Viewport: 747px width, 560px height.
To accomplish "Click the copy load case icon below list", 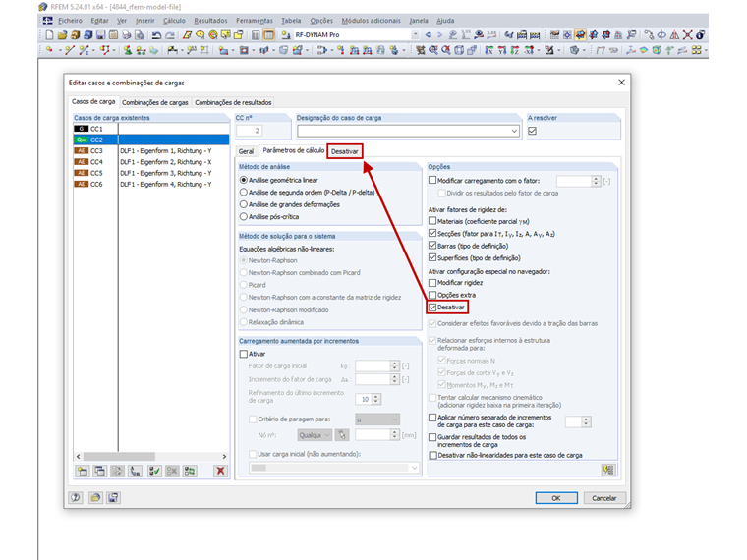I will coord(100,471).
